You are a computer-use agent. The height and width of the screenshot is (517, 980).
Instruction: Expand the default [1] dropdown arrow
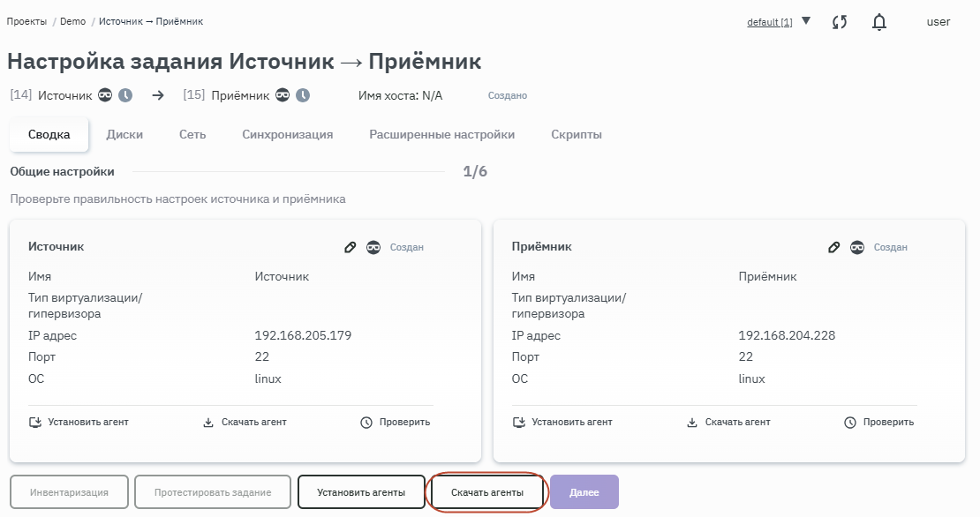(x=806, y=21)
